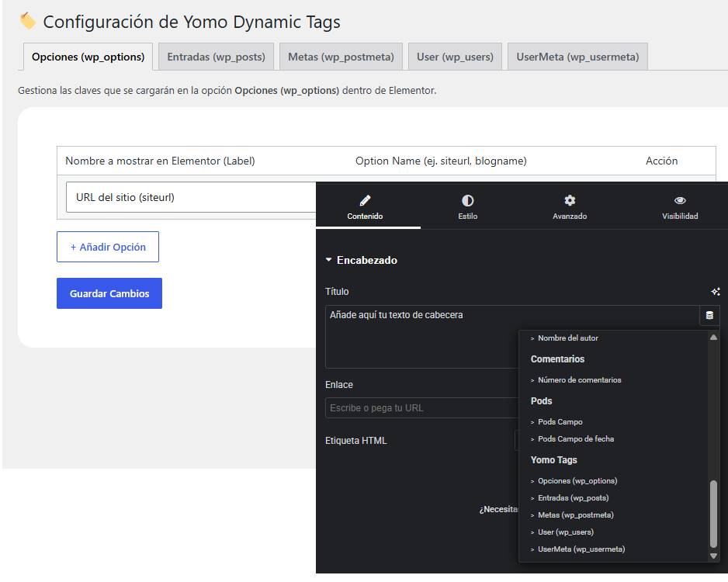
Task: Collapse the Encabezado section
Action: coord(361,260)
